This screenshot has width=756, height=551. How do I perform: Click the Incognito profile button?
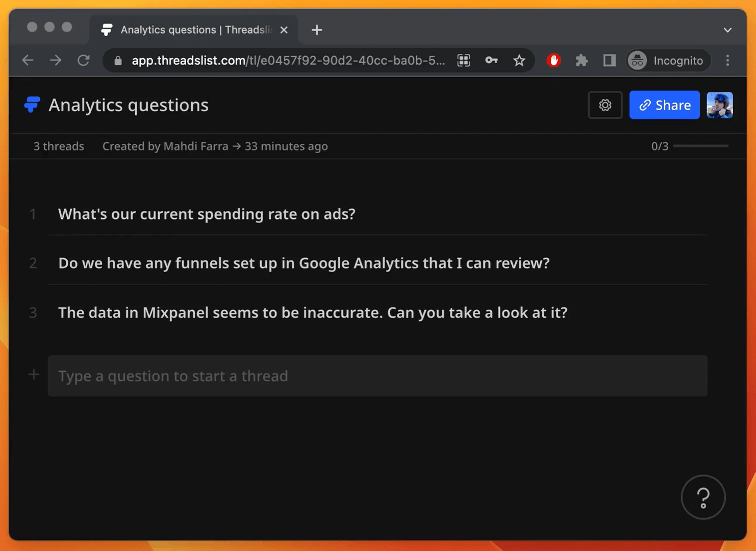click(668, 61)
